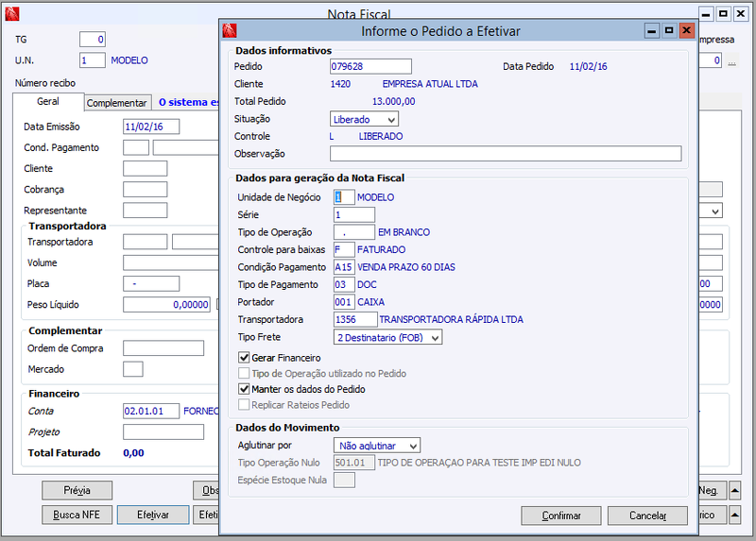Click the EMPRESA ATUAL LTDA client name
The height and width of the screenshot is (541, 756).
point(430,84)
